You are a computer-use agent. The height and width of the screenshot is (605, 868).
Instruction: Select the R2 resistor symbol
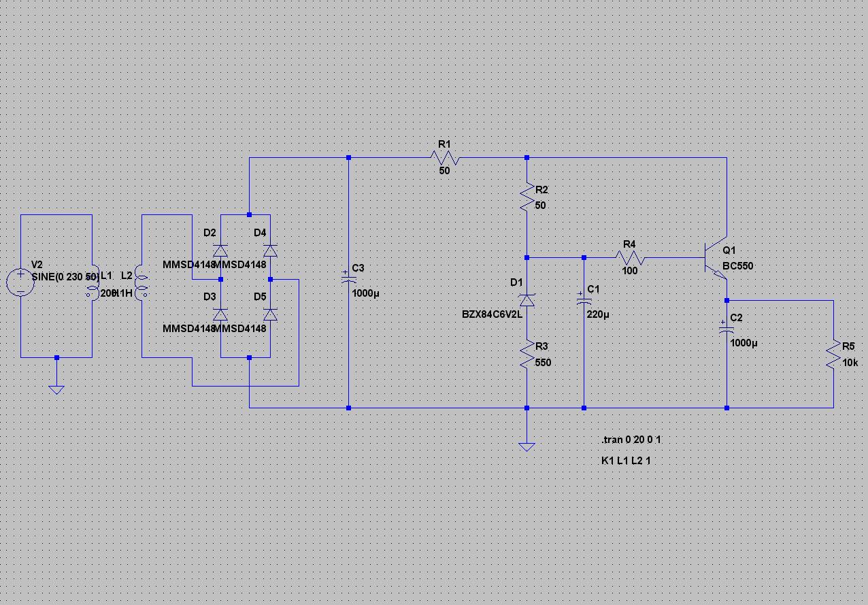tap(527, 197)
